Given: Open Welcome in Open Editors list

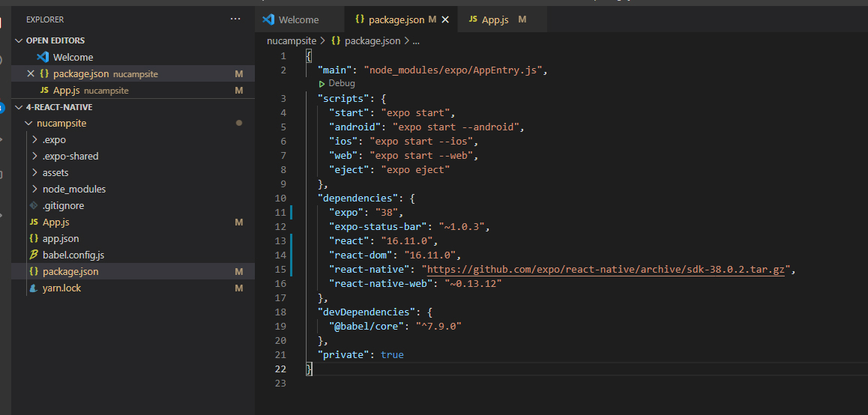Looking at the screenshot, I should coord(73,57).
